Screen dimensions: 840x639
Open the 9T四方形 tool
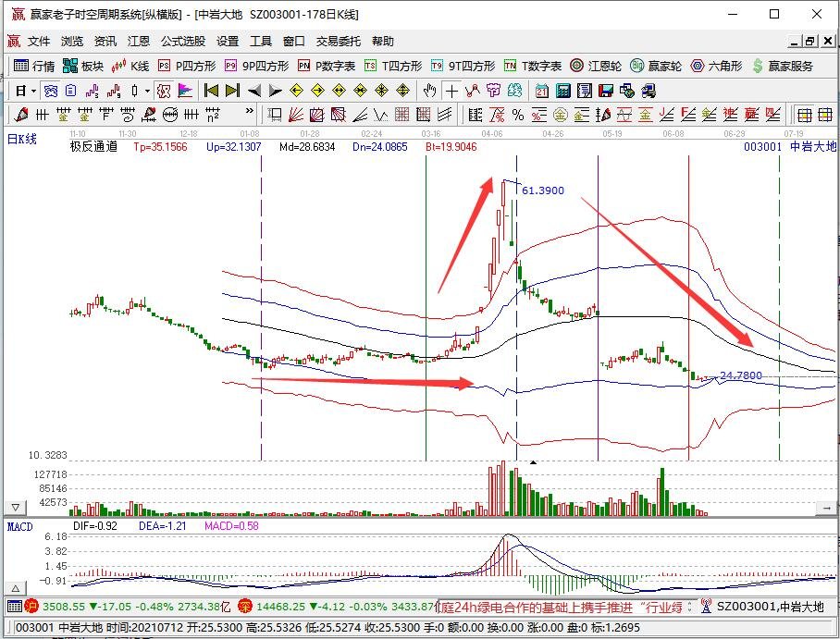coord(463,66)
